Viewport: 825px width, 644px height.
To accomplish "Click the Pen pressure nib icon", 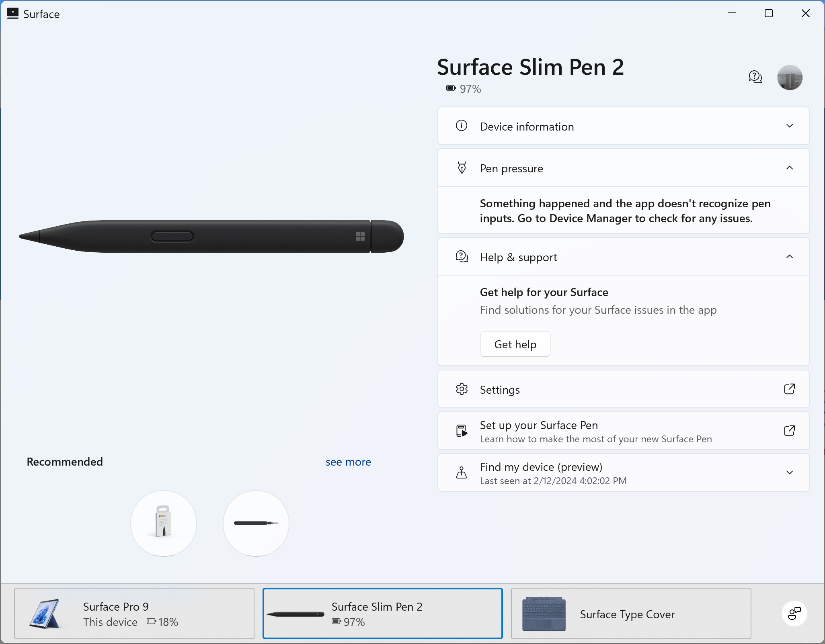I will coord(462,168).
